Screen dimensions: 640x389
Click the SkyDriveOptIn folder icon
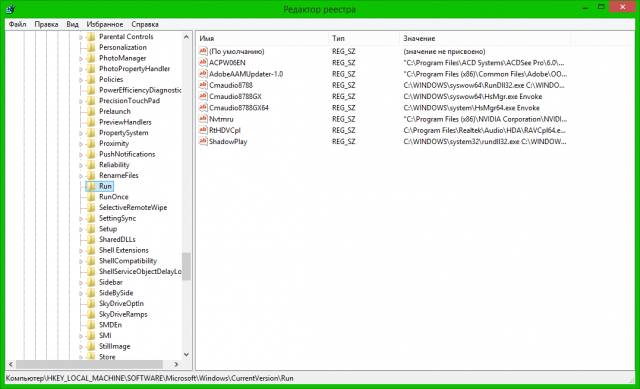[91, 303]
